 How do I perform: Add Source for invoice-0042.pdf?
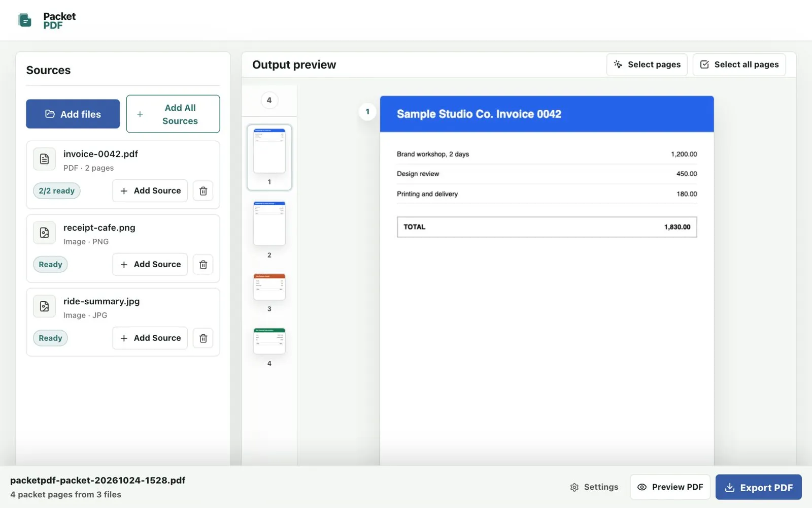coord(150,190)
